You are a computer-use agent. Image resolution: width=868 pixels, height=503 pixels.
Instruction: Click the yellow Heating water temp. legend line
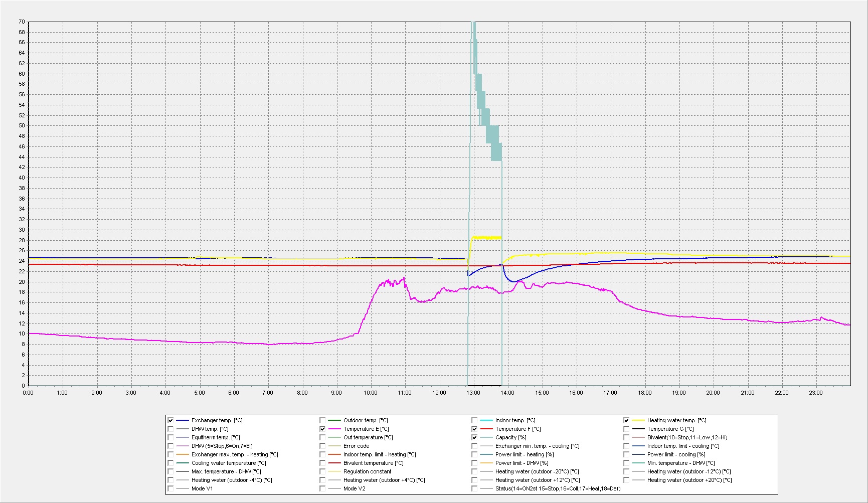[639, 420]
